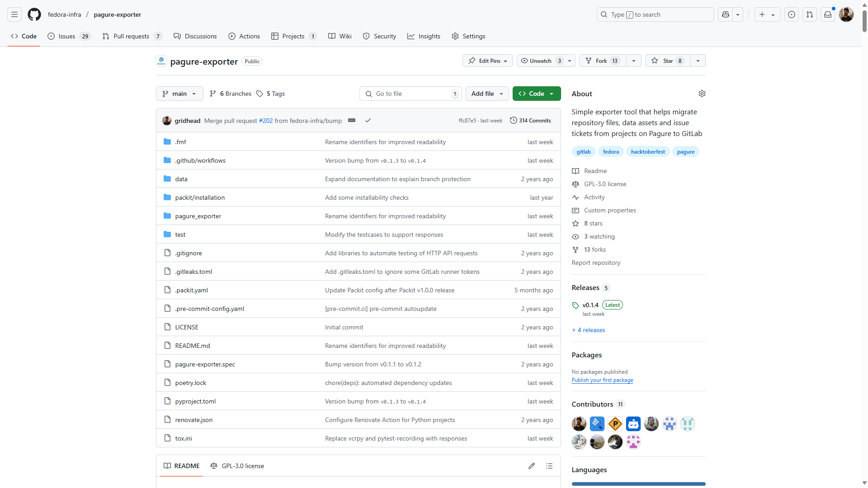Click the Languages bar
This screenshot has height=488, width=868.
[638, 484]
